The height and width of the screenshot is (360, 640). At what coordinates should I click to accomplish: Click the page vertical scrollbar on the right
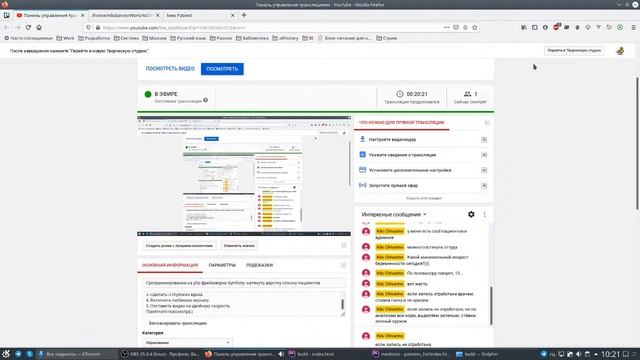click(x=637, y=143)
